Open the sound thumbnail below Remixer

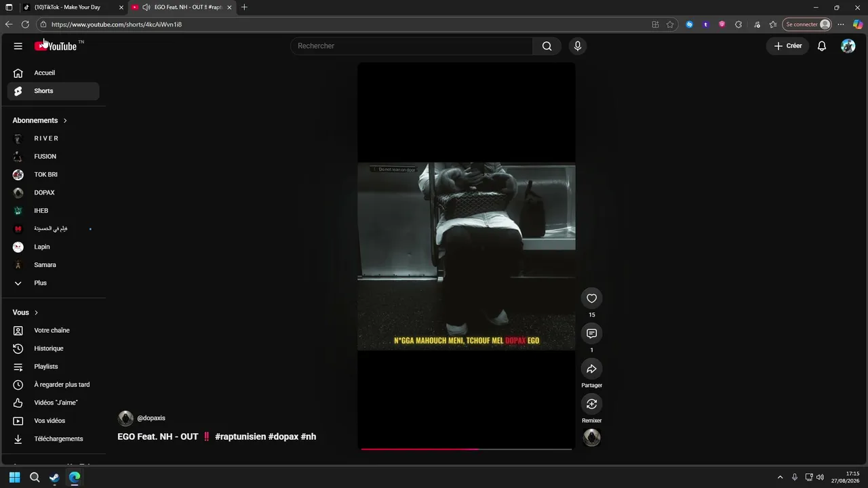(592, 438)
